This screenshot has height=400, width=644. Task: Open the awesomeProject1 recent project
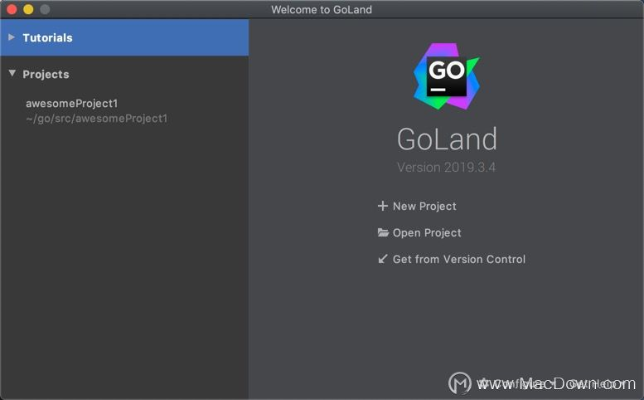point(72,103)
